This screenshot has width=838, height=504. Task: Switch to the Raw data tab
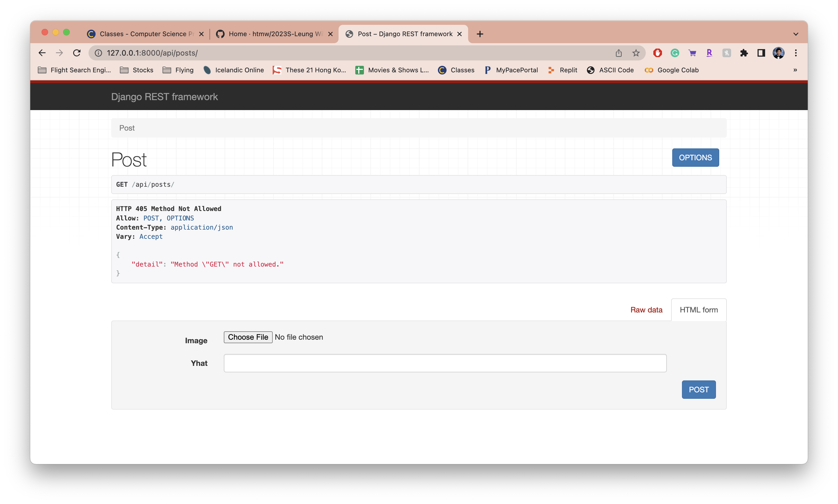[646, 310]
